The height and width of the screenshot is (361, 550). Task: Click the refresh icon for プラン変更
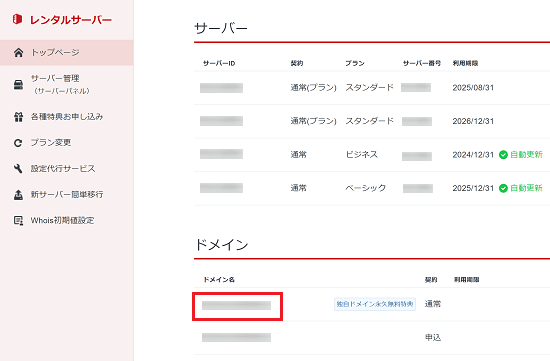pyautogui.click(x=18, y=143)
